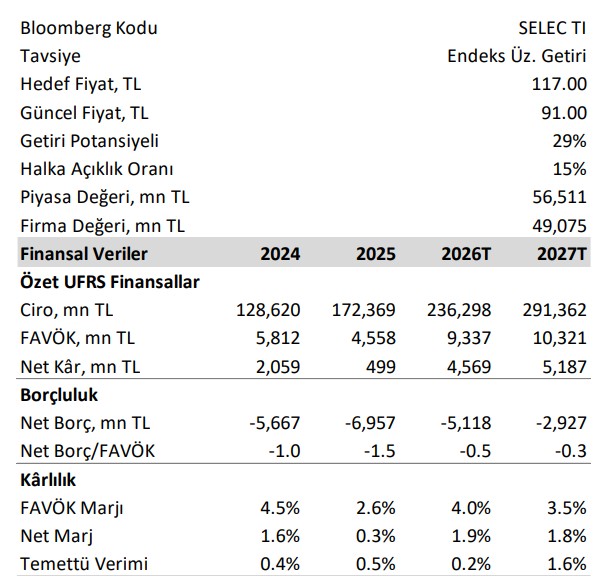This screenshot has width=612, height=576.
Task: Select the Kârlılık section heading
Action: [x=50, y=478]
